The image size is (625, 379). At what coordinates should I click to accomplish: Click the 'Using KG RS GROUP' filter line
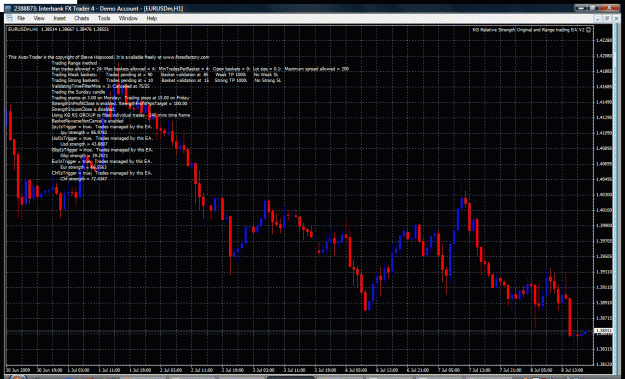click(121, 115)
